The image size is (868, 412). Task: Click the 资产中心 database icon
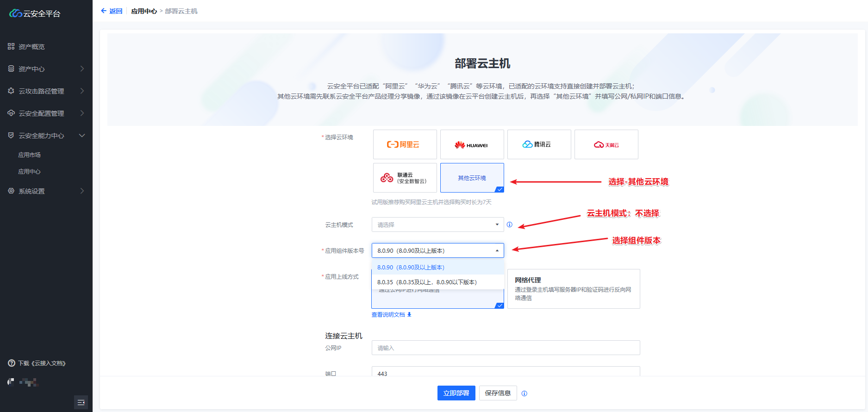(x=11, y=69)
